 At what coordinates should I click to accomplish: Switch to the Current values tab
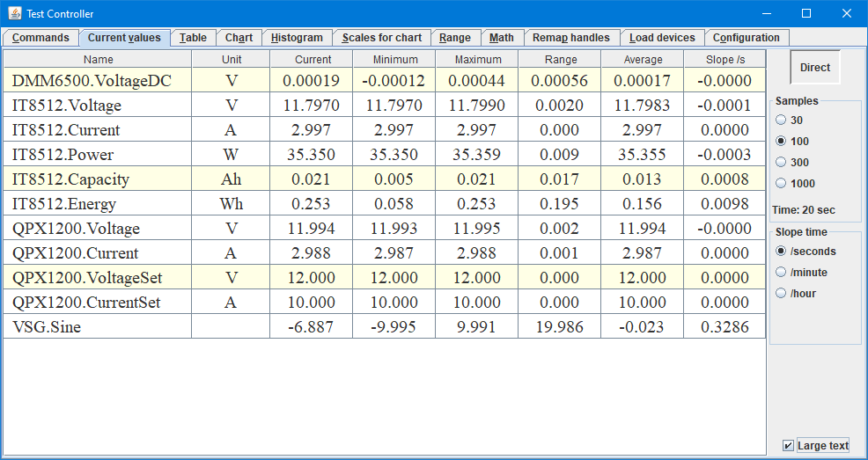(x=124, y=38)
